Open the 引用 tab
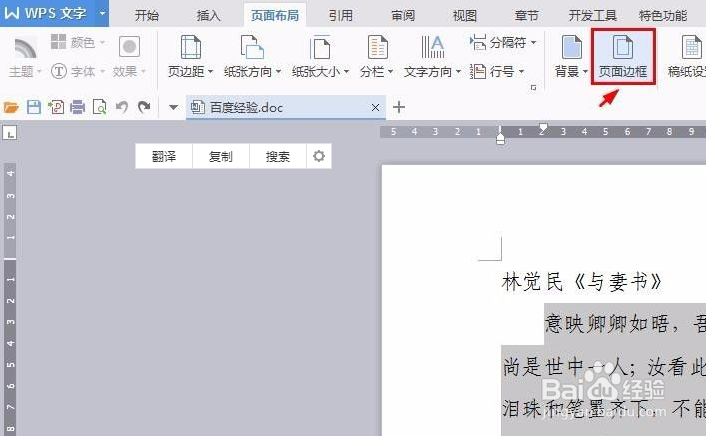Viewport: 706px width, 436px height. tap(340, 16)
